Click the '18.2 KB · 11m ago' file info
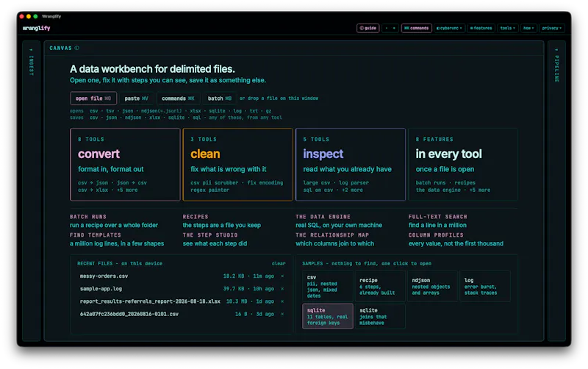This screenshot has width=588, height=369. click(248, 276)
